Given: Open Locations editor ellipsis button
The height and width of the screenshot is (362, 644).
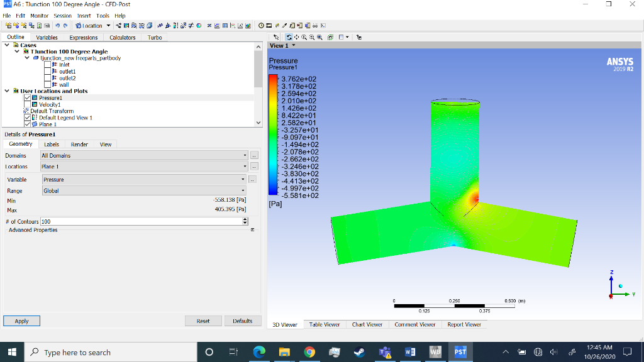Looking at the screenshot, I should [254, 166].
